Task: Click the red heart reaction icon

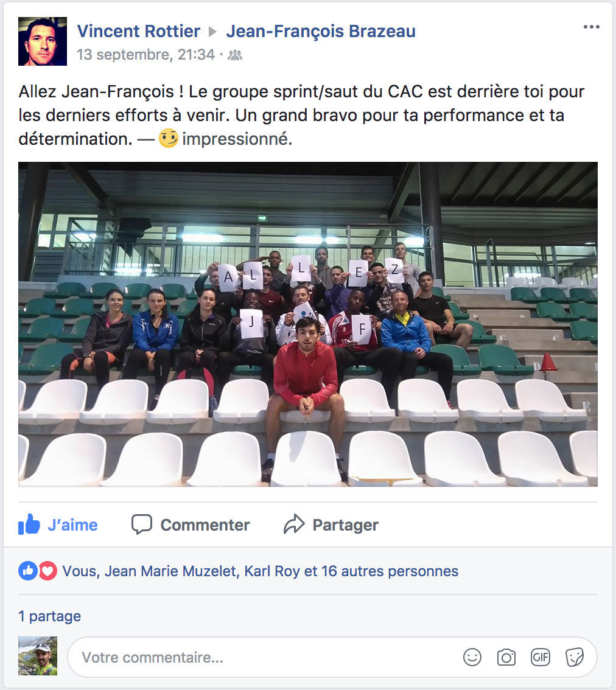Action: 47,571
